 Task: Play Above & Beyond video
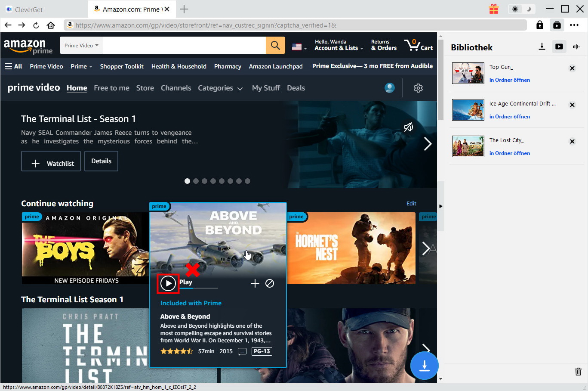click(168, 283)
